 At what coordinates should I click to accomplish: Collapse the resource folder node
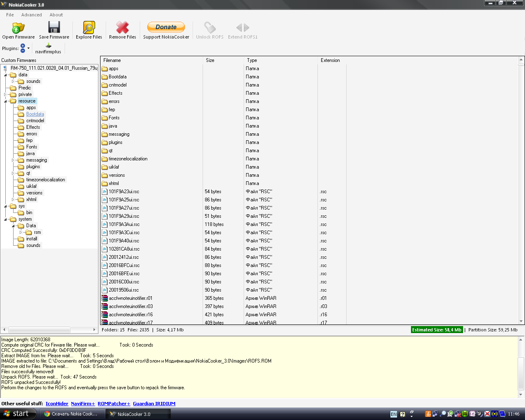(x=5, y=101)
